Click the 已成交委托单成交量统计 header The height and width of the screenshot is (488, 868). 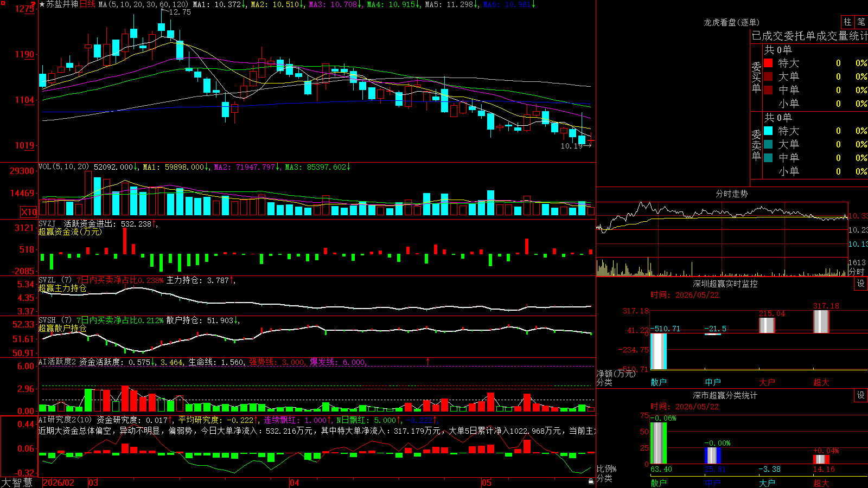pos(809,36)
